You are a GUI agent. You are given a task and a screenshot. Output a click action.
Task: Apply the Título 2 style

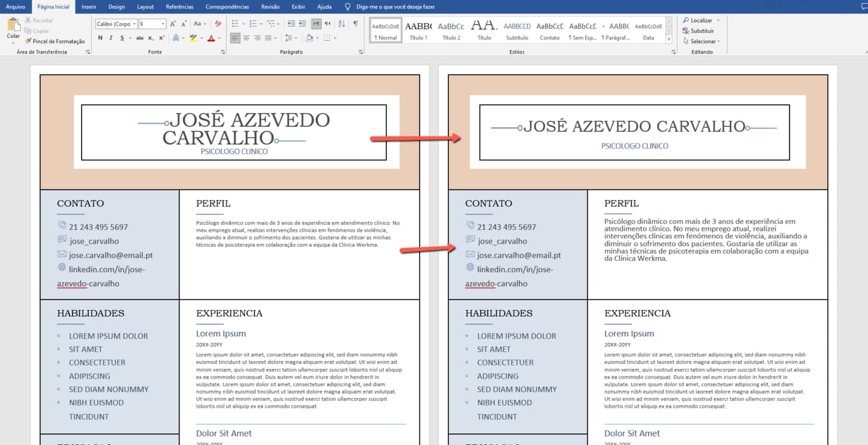pyautogui.click(x=451, y=30)
